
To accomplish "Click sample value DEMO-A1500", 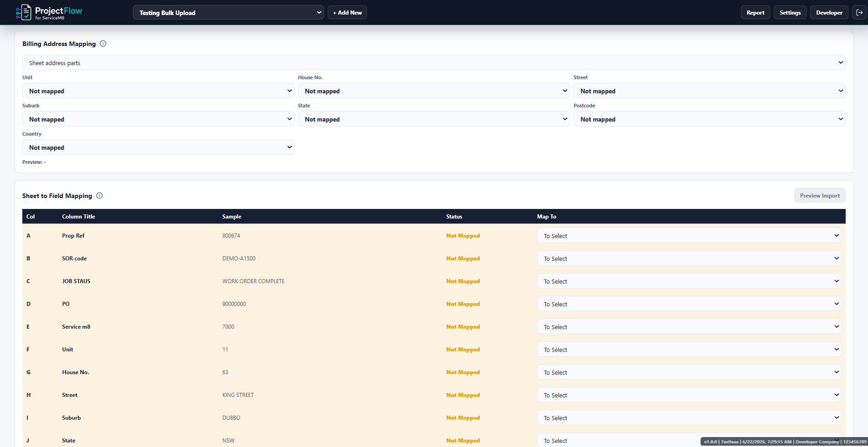I will [x=239, y=259].
